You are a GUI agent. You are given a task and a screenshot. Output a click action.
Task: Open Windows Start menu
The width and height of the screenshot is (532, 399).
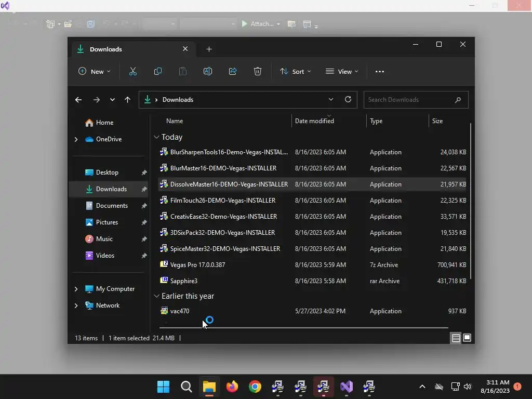pos(163,387)
